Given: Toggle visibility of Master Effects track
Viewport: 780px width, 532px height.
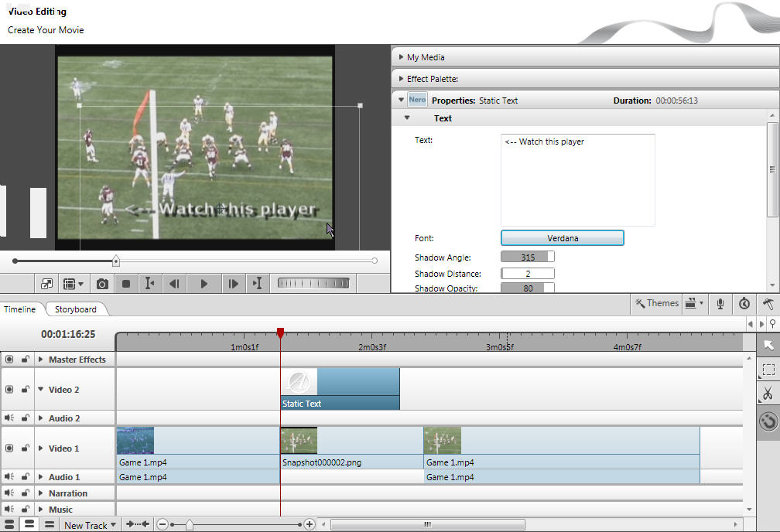Looking at the screenshot, I should pyautogui.click(x=9, y=359).
